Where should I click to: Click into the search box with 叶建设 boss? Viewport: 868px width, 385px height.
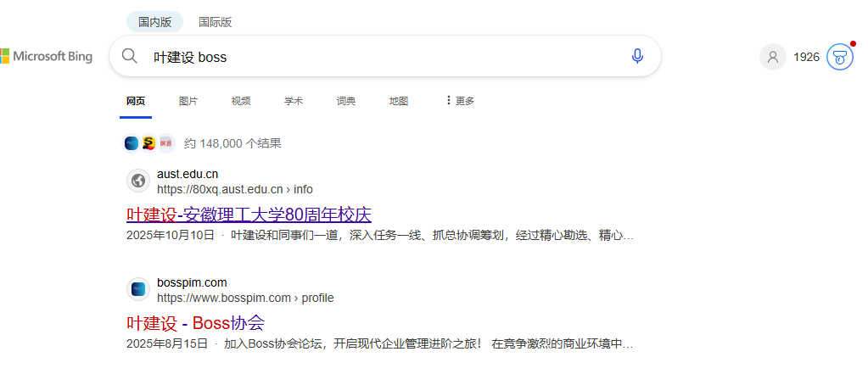click(382, 57)
